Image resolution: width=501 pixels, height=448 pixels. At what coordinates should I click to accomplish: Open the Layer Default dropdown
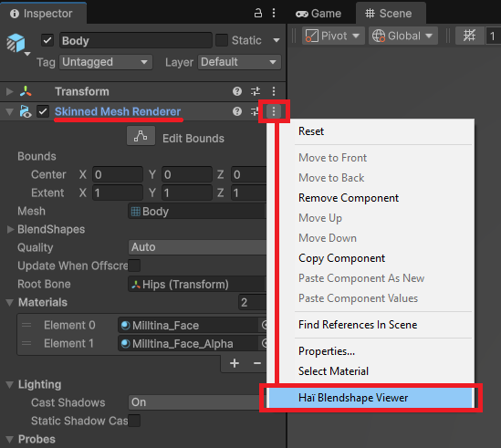tap(239, 62)
